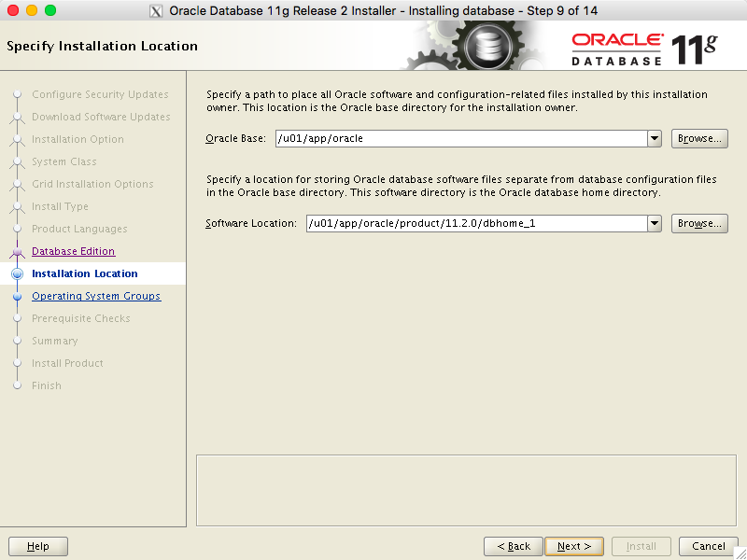This screenshot has height=560, width=747.
Task: Browse for the Oracle Base directory
Action: 699,138
